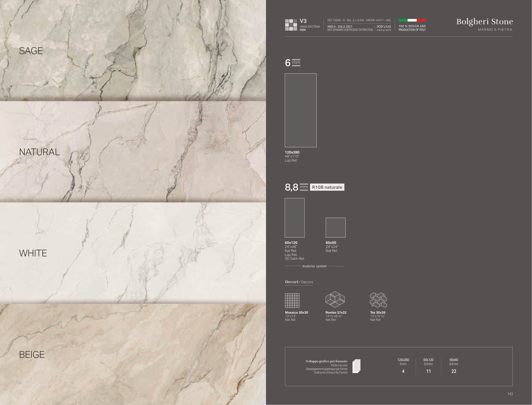Click the R10B naturale badge
Screen dimensions: 532x405
click(327, 187)
